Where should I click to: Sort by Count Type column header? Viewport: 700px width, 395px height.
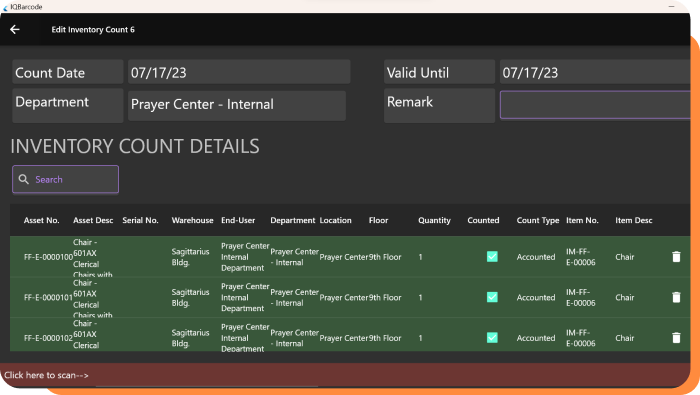pyautogui.click(x=538, y=220)
